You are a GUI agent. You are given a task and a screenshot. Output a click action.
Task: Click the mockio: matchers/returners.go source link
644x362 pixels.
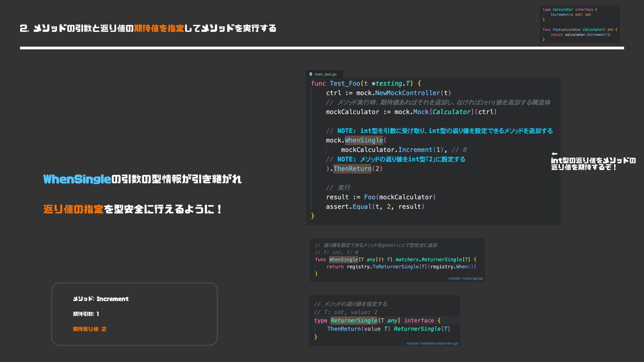(x=432, y=343)
